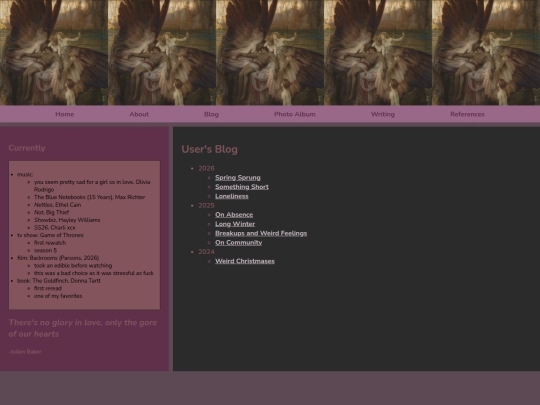Select the 2026 year heading
This screenshot has height=405, width=540.
206,168
